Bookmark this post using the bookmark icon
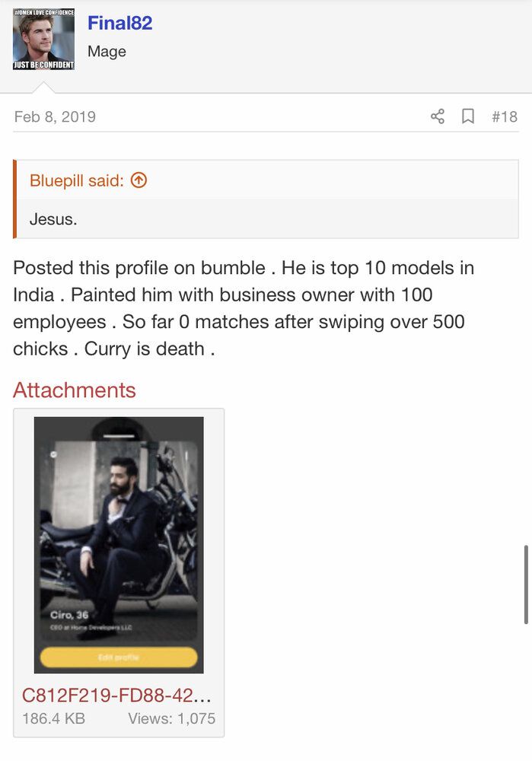532x761 pixels. pos(468,116)
